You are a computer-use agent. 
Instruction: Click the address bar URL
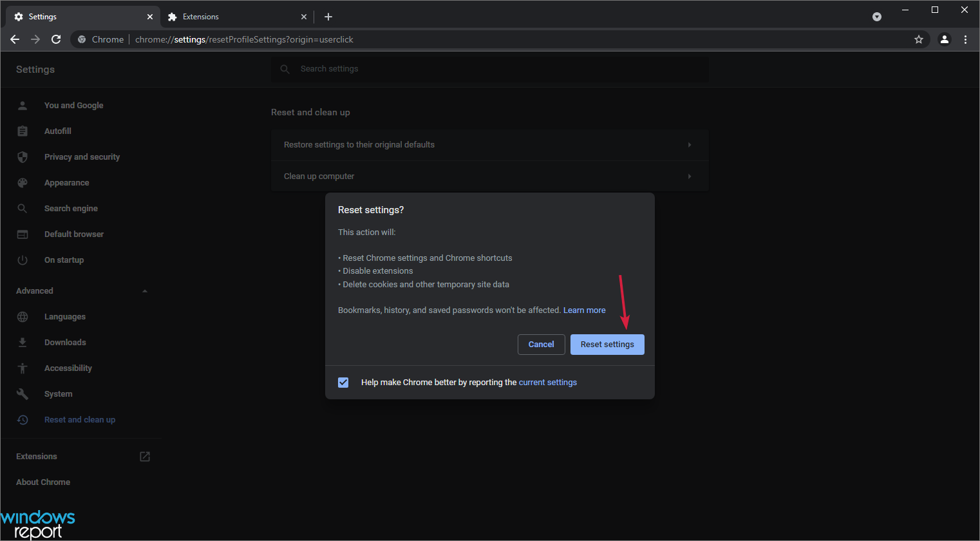pyautogui.click(x=244, y=39)
